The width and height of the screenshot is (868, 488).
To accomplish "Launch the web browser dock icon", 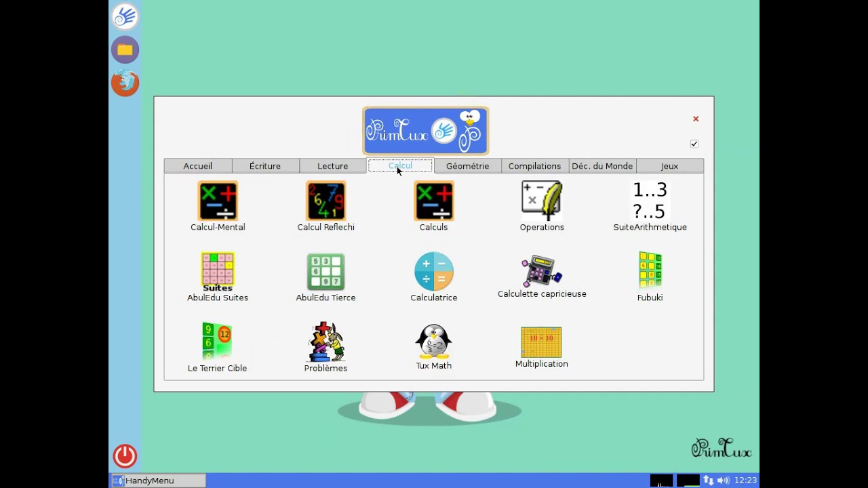I will tap(125, 83).
